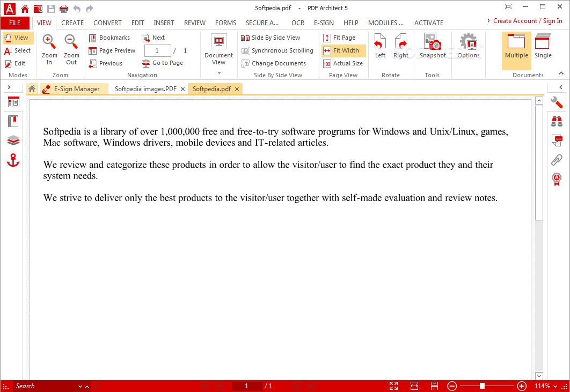Open the bookmarks panel in left sidebar
The width and height of the screenshot is (570, 392).
point(13,121)
